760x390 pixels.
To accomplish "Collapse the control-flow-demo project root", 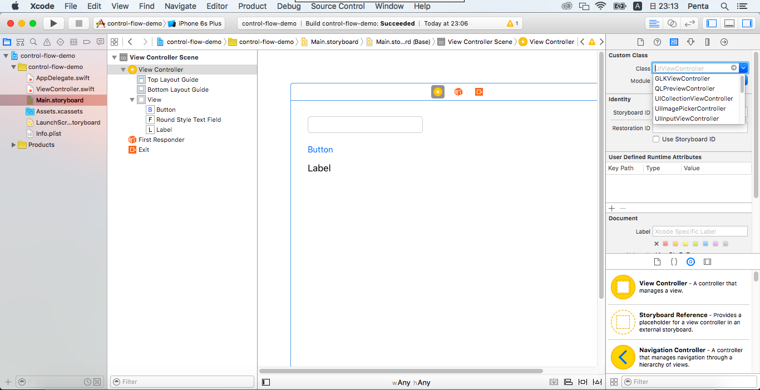I will [5, 56].
